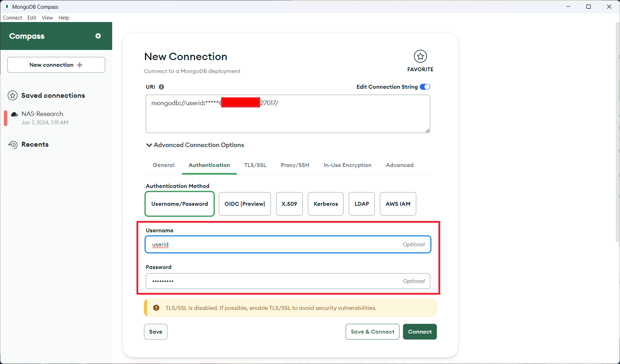Click the Save & Connect button
This screenshot has width=620, height=364.
[x=373, y=332]
